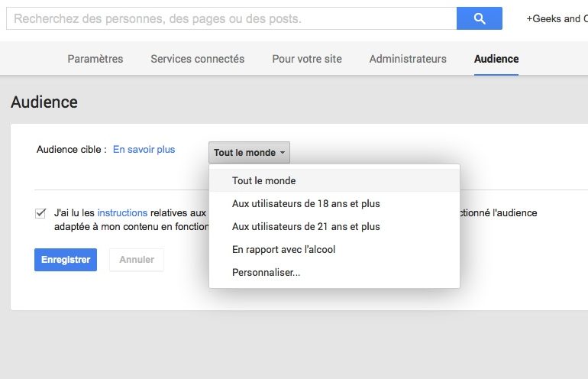The width and height of the screenshot is (588, 379).
Task: Select the Personnaliser... menu option
Action: tap(266, 273)
